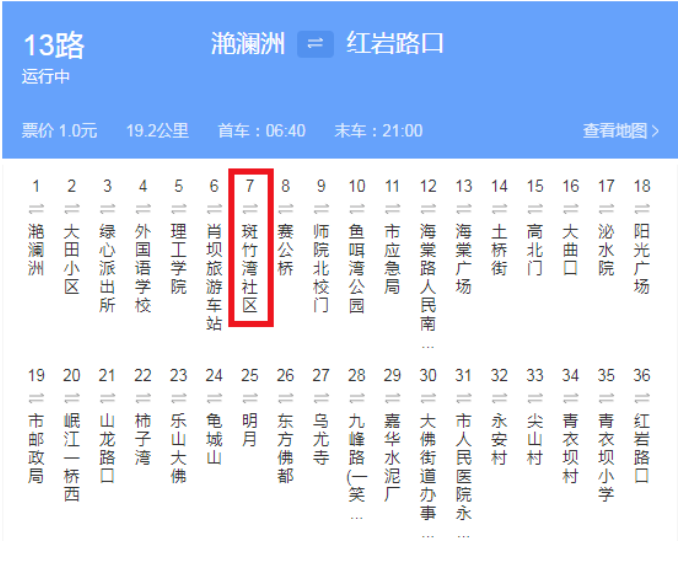Swap route direction with the header arrows button

[x=315, y=44]
